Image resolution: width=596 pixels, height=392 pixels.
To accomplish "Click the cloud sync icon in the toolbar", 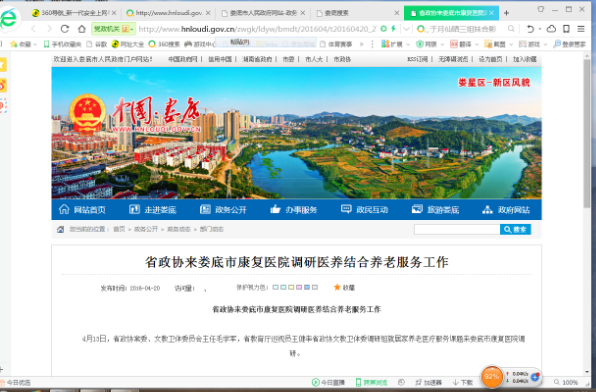I will click(551, 29).
